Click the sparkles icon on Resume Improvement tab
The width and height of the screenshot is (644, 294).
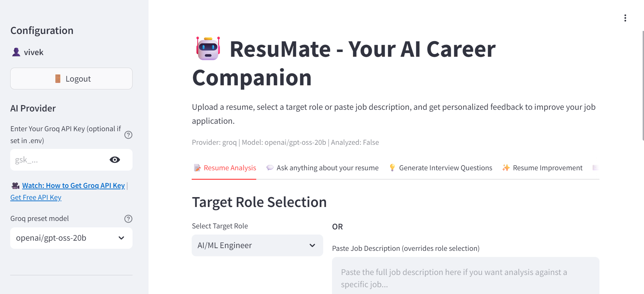(x=506, y=168)
